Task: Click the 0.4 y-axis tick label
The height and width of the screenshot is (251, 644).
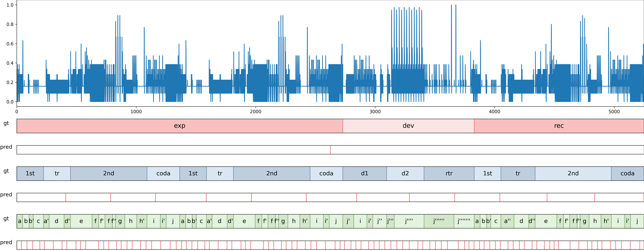Action: 10,63
